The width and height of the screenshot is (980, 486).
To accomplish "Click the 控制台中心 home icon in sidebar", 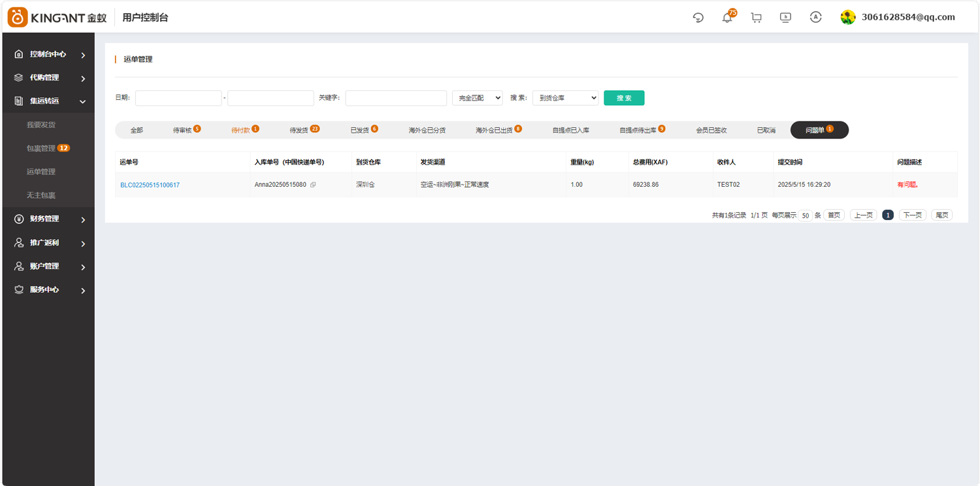I will pyautogui.click(x=18, y=54).
